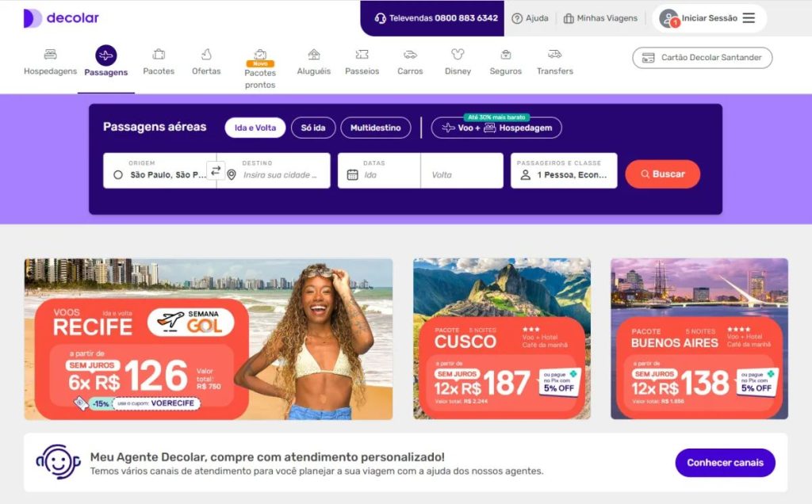Open the Ida date picker
Screen dimensions: 812x504
click(x=379, y=170)
